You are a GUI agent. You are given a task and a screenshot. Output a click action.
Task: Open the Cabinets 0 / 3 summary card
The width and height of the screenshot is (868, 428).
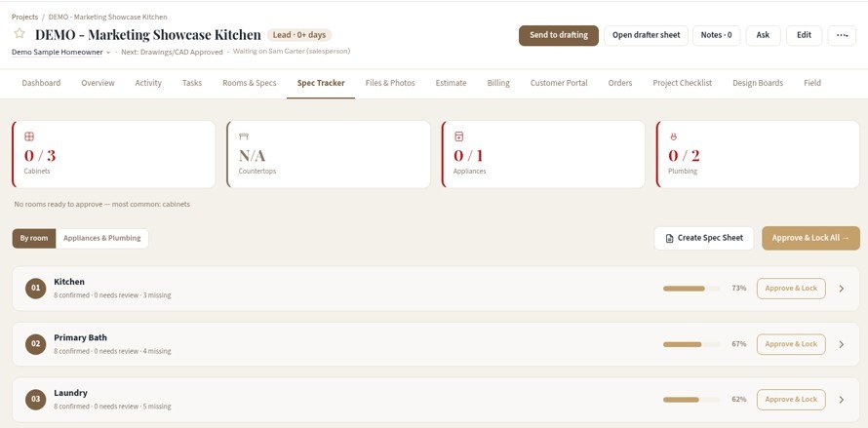coord(113,154)
